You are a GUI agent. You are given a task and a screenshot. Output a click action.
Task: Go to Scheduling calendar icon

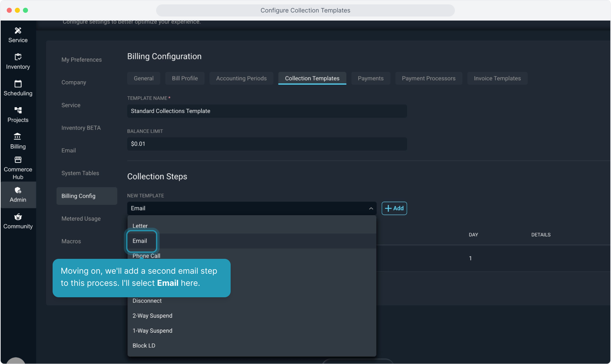18,84
